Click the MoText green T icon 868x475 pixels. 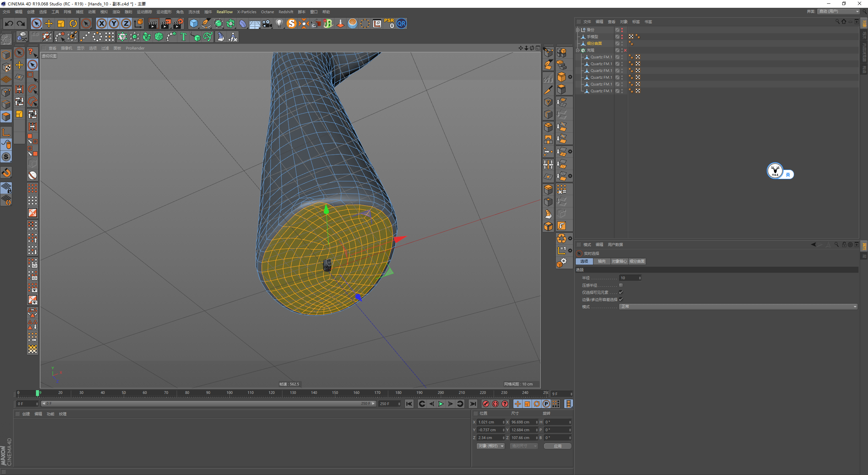(x=183, y=37)
